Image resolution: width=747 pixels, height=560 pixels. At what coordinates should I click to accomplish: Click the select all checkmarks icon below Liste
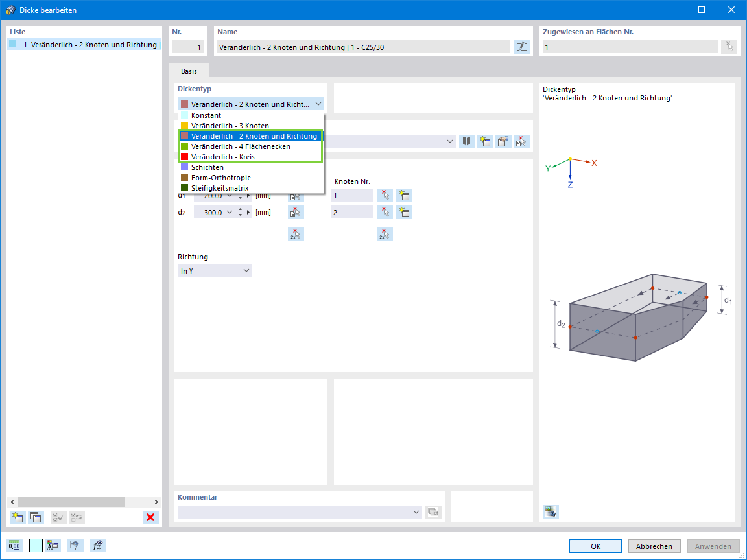pyautogui.click(x=58, y=517)
